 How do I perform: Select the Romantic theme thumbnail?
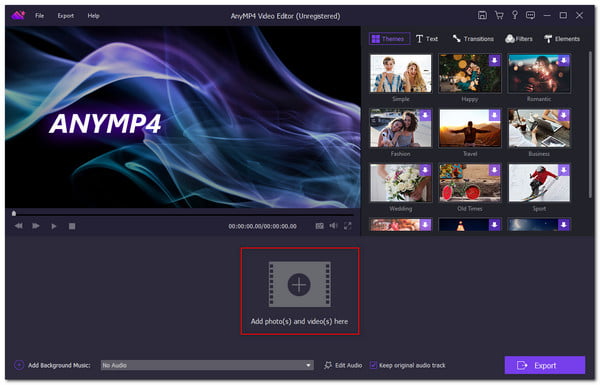[539, 73]
